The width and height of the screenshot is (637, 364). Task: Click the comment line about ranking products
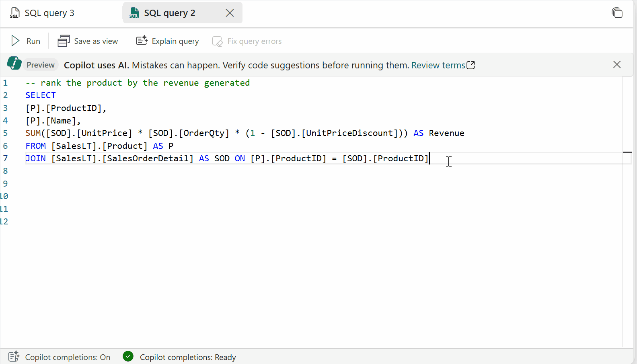(138, 83)
